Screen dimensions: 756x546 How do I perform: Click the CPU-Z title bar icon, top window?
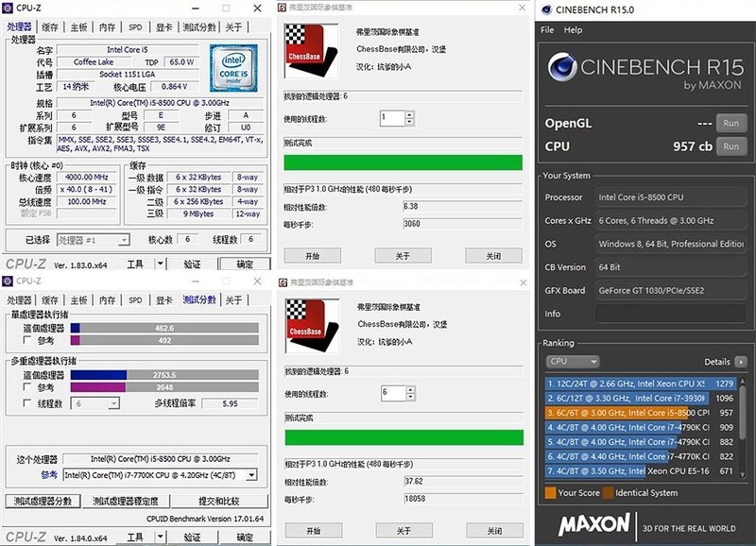click(8, 8)
